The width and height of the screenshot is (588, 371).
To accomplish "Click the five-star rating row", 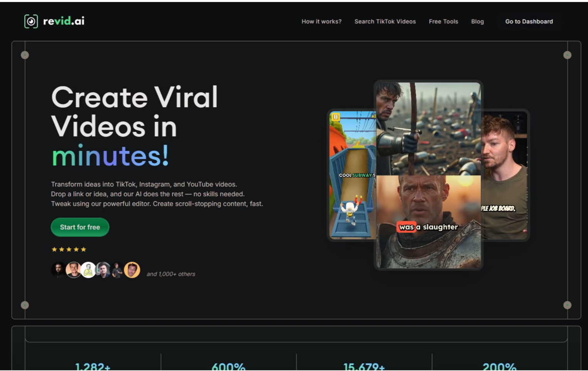I will [x=69, y=250].
